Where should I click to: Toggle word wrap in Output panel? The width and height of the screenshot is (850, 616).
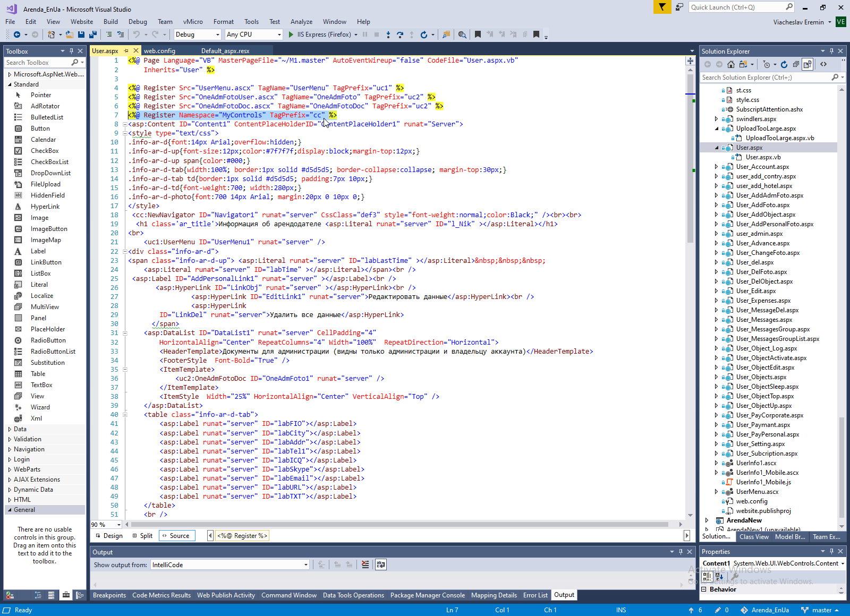(x=381, y=564)
